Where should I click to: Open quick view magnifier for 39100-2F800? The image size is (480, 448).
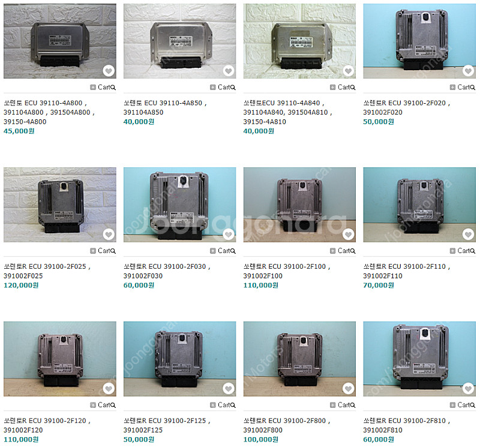pos(353,405)
